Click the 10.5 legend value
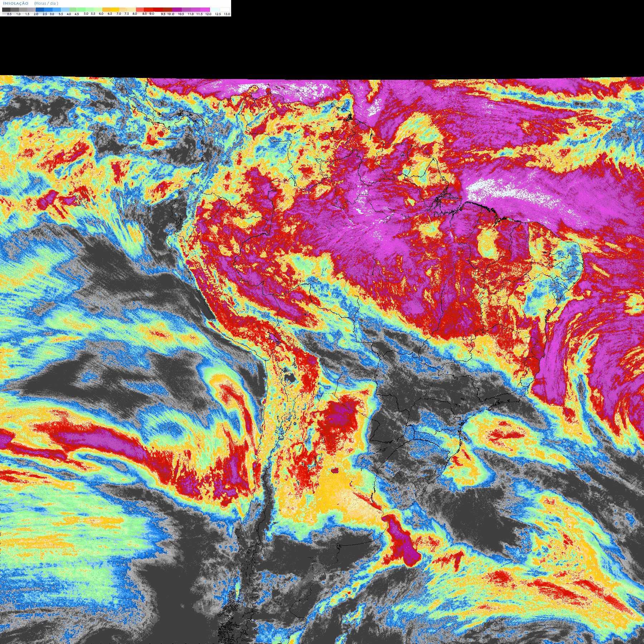Screen dimensions: 644x644 (181, 14)
